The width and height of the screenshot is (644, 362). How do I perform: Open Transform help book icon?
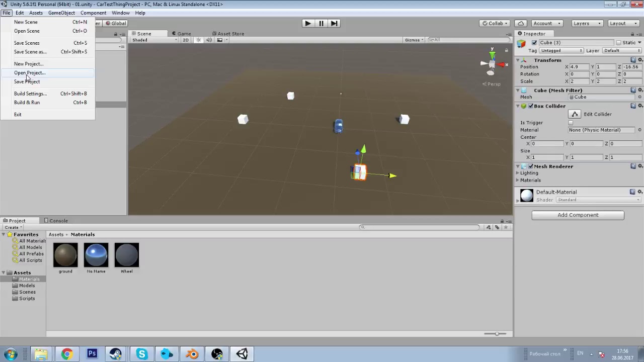tap(633, 60)
